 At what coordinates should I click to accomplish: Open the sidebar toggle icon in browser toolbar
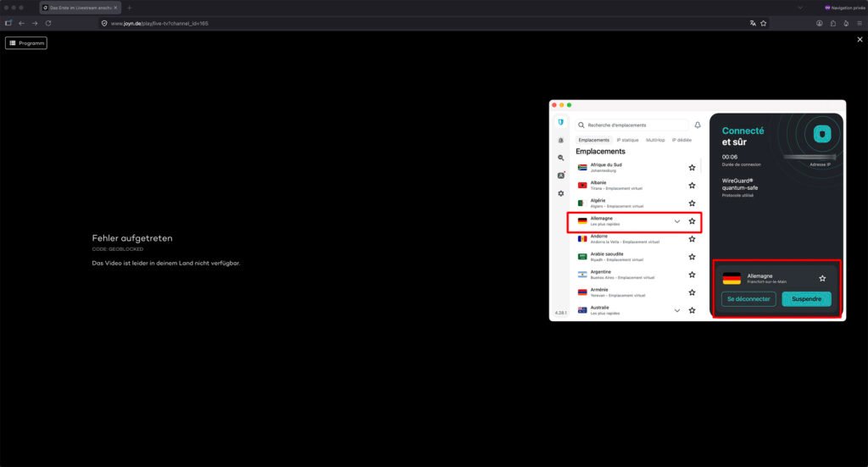(x=8, y=23)
